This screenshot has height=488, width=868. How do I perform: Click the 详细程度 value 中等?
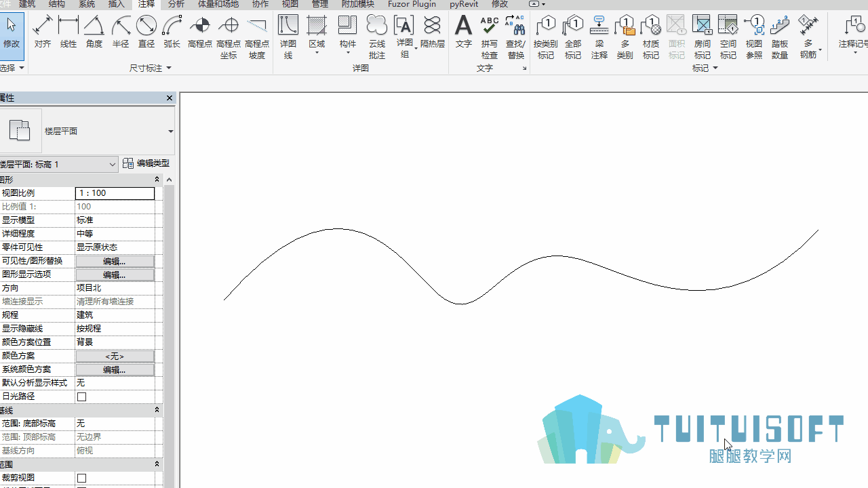point(115,234)
